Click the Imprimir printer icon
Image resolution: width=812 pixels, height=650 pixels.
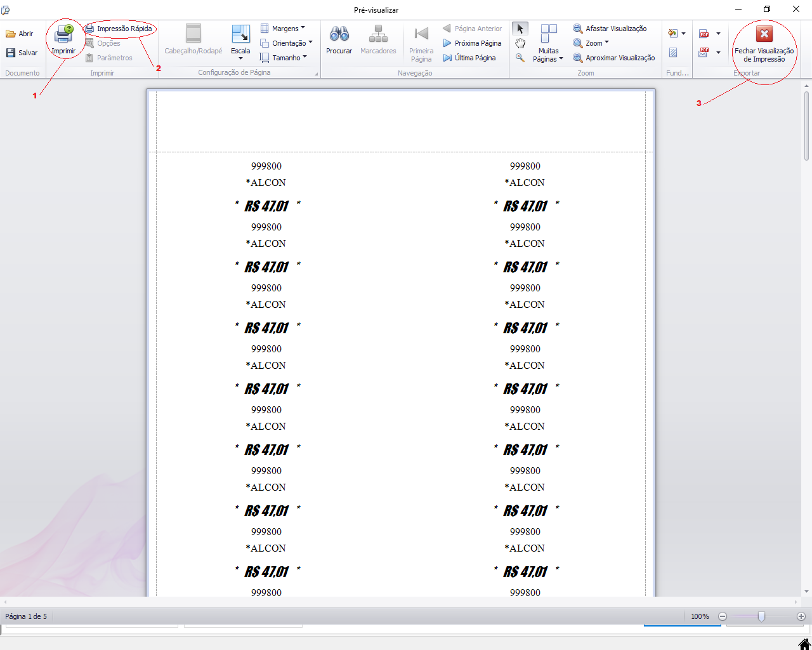[x=63, y=34]
